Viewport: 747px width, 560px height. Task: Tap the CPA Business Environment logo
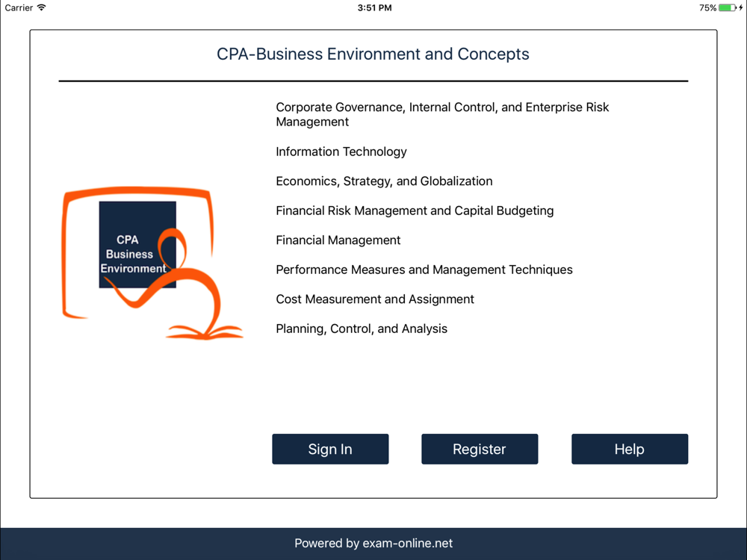click(x=152, y=263)
